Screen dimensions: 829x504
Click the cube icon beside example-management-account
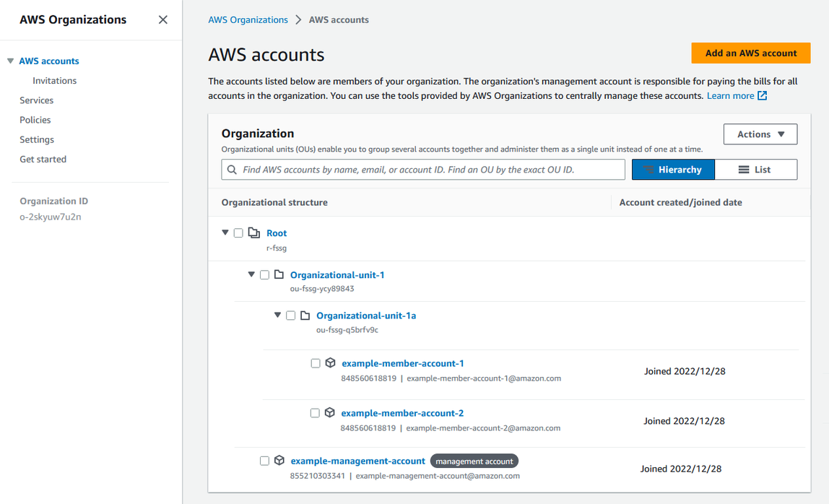pos(279,460)
